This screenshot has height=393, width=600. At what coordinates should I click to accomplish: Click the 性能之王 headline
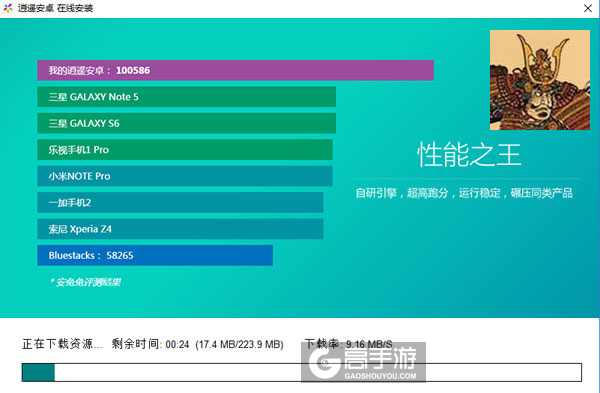coord(469,155)
